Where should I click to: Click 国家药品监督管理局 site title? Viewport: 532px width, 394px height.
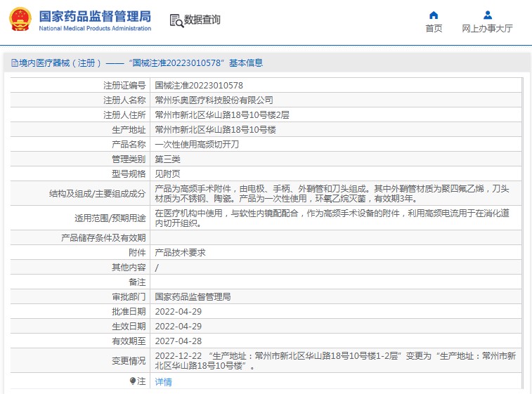tap(95, 16)
